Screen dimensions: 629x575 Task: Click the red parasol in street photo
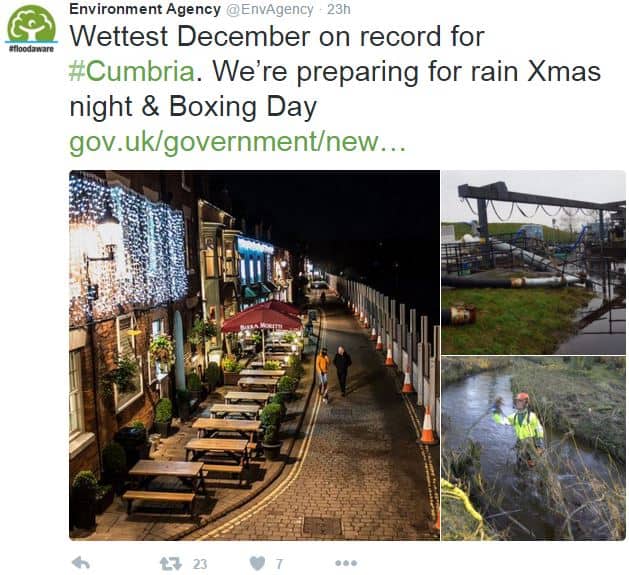[262, 319]
